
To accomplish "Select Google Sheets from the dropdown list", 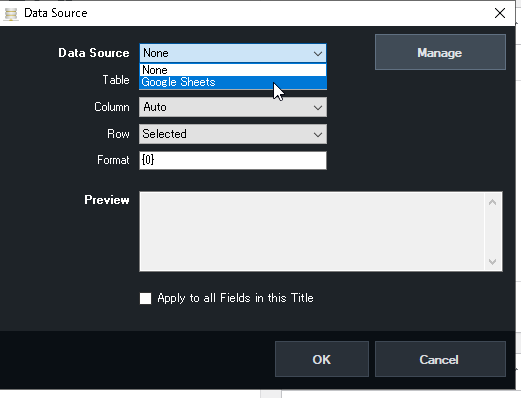I will pos(233,82).
